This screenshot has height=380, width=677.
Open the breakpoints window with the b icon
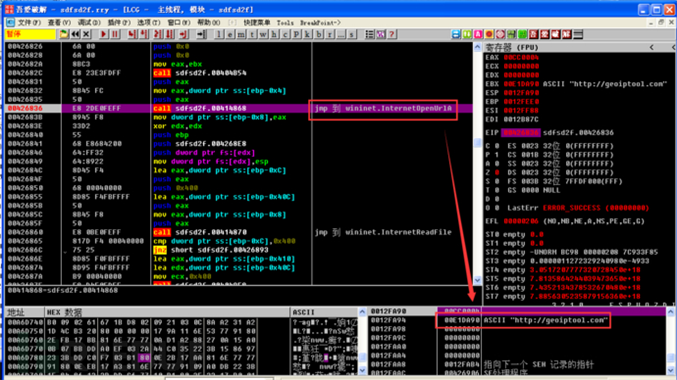[x=319, y=34]
